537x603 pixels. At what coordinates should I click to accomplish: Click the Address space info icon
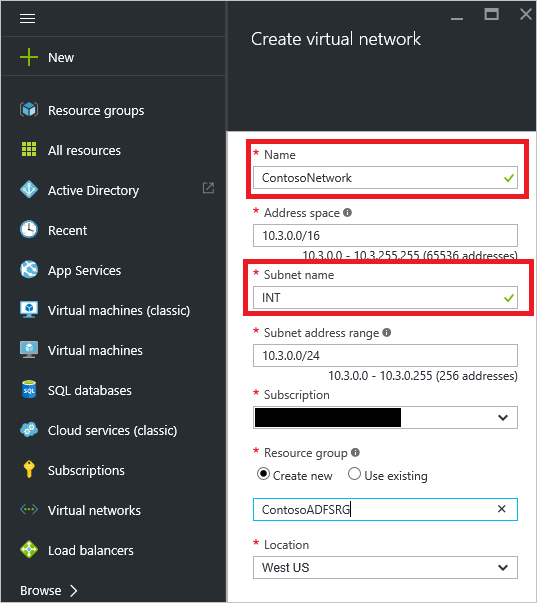point(347,212)
